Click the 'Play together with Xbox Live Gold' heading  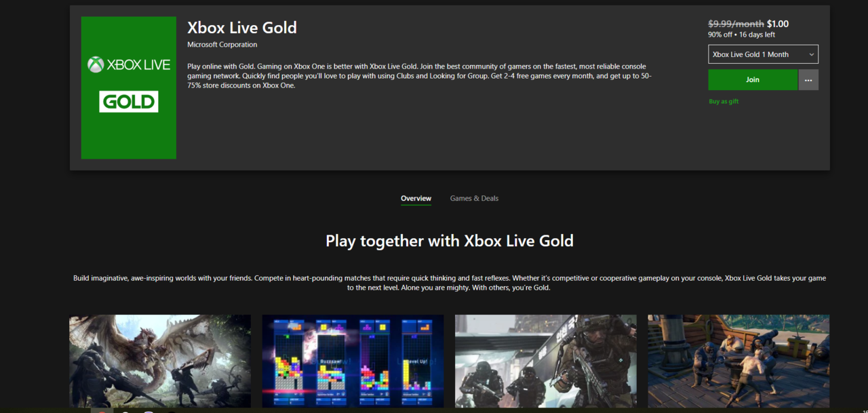click(x=450, y=241)
